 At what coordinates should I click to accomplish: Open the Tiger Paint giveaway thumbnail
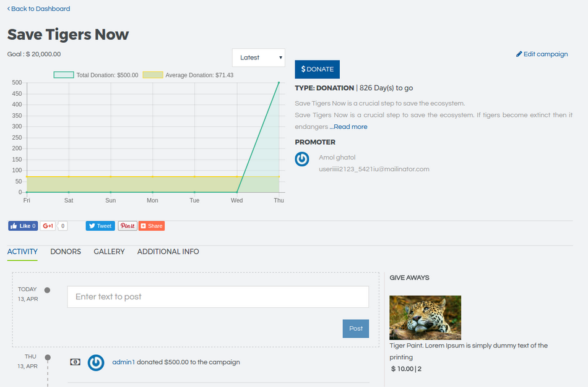(425, 318)
